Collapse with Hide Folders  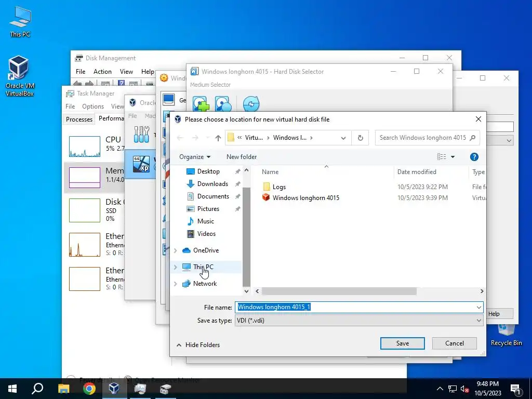pyautogui.click(x=198, y=345)
